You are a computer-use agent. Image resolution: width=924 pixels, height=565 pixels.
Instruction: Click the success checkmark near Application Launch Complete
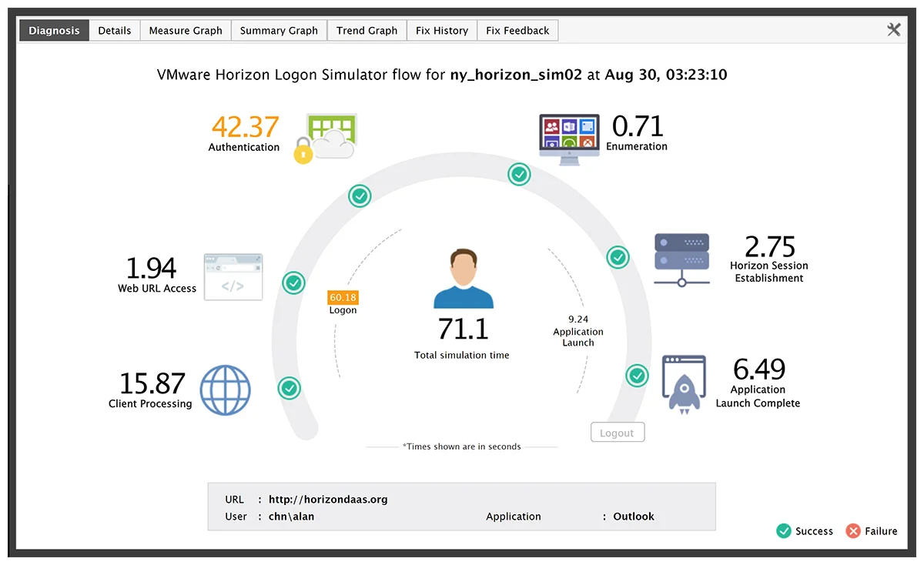(x=637, y=376)
